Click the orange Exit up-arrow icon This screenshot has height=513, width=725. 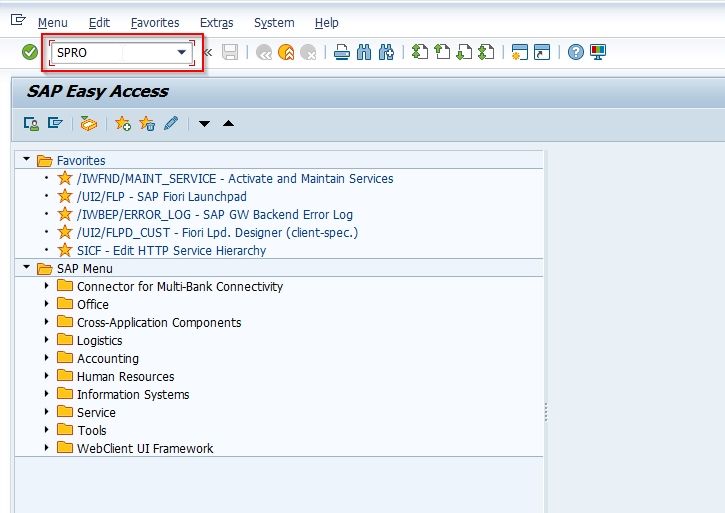pyautogui.click(x=286, y=52)
